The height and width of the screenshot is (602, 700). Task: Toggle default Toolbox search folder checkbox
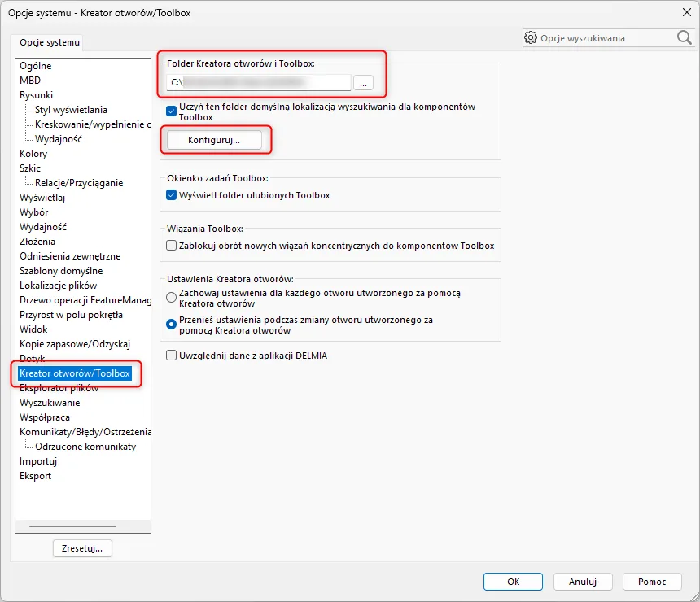172,111
